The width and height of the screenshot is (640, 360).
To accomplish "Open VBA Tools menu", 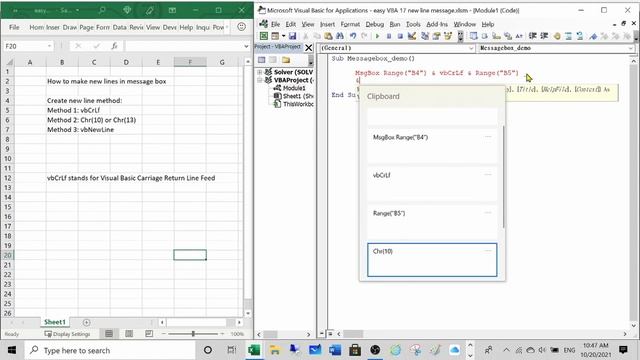I will 413,24.
